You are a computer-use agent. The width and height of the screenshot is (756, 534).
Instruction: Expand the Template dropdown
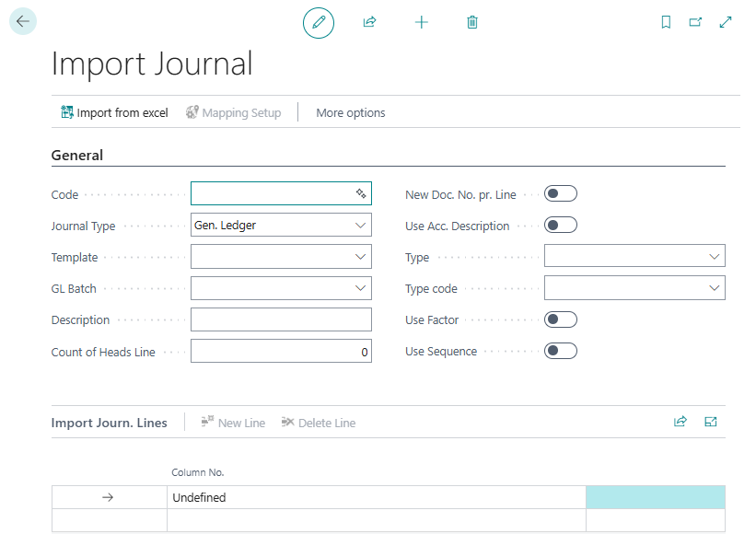click(281, 257)
